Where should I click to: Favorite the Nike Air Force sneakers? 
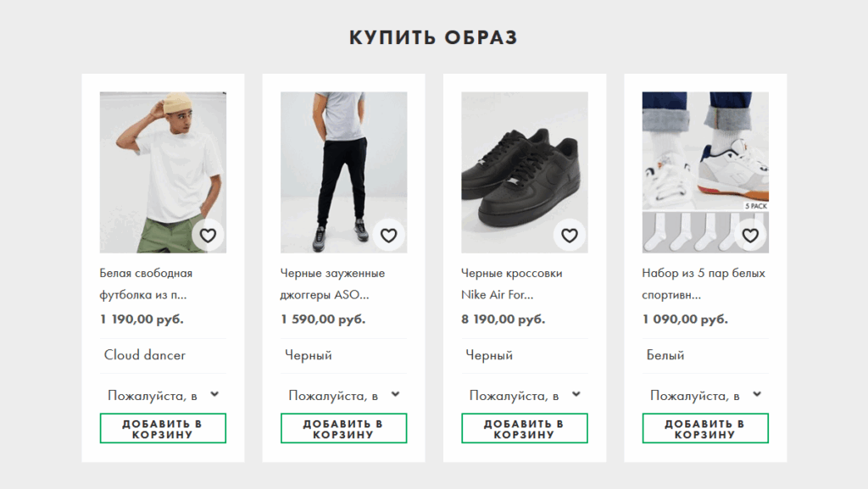[x=569, y=236]
